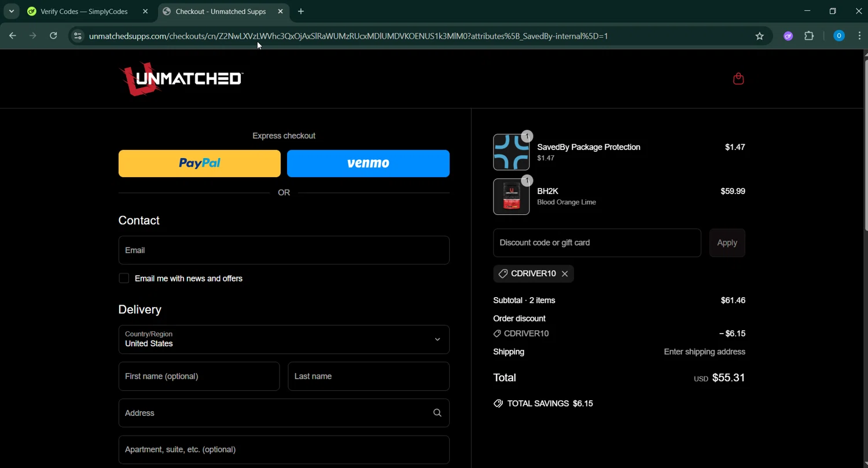Viewport: 868px width, 468px height.
Task: Expand the Country/Region dropdown
Action: click(x=284, y=339)
